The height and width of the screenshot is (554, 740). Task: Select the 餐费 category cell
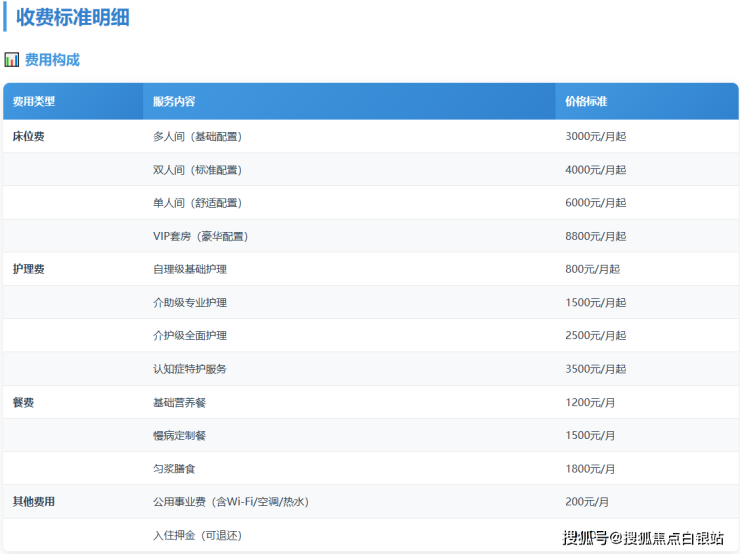tap(23, 402)
